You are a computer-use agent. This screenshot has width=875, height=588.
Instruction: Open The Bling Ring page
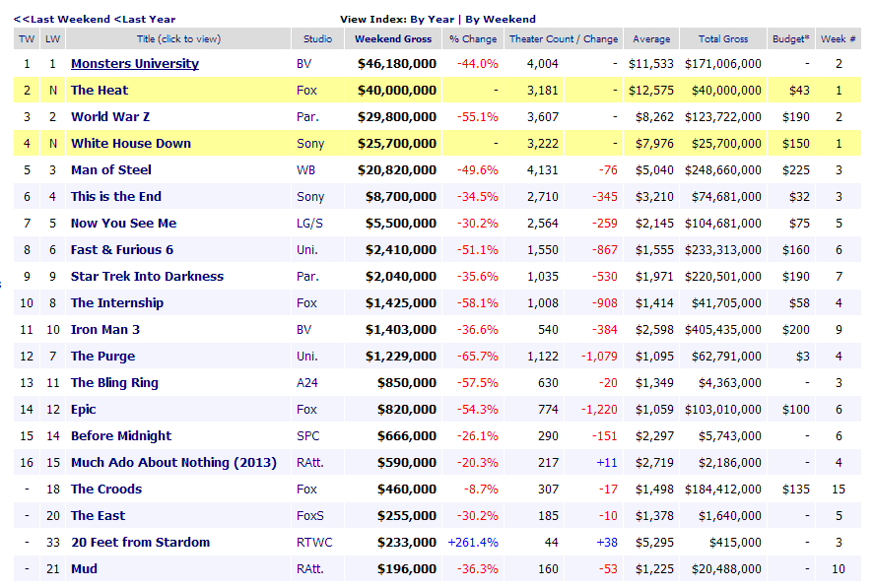click(114, 383)
